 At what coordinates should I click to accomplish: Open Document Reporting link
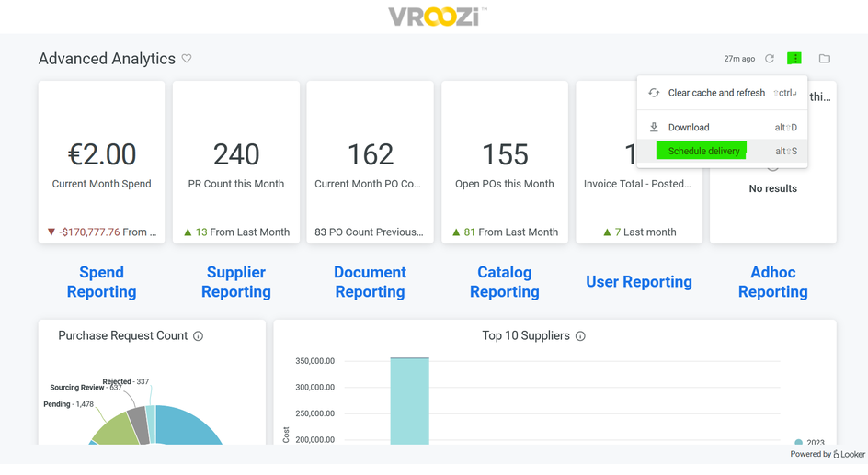click(370, 282)
